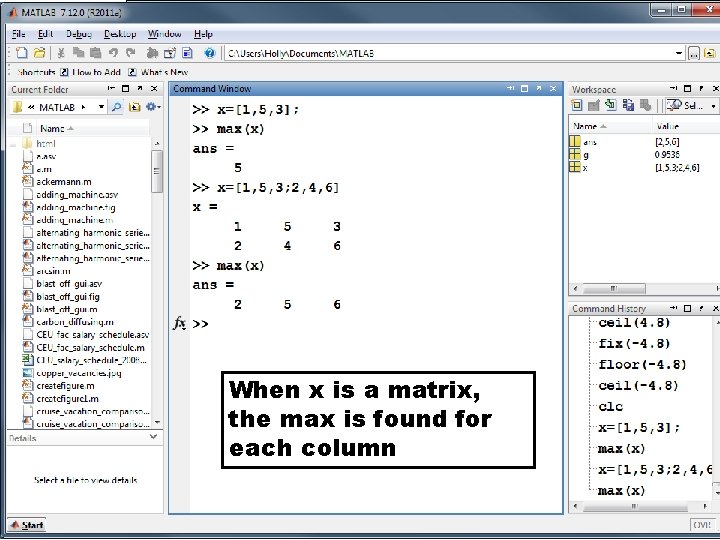
Task: Open the MATLAB folder path dropdown arrow
Action: click(101, 107)
